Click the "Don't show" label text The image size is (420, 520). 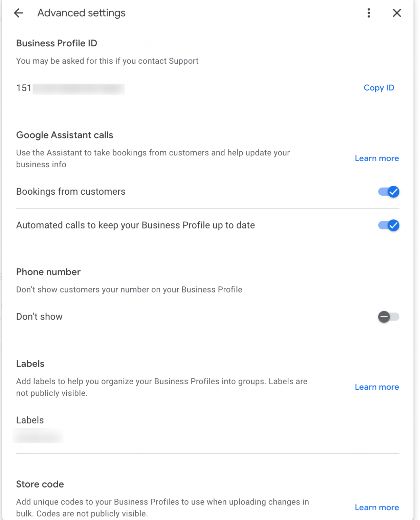pos(39,317)
